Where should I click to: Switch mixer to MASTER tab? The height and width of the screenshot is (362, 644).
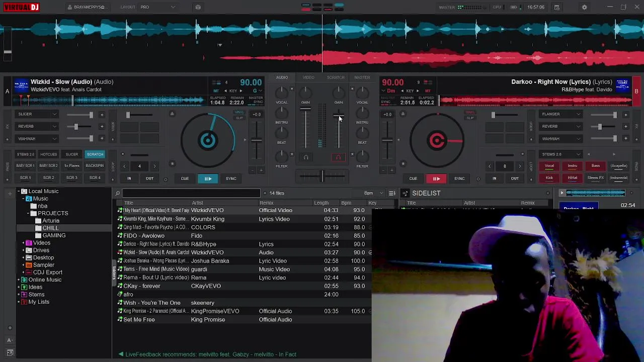point(362,77)
